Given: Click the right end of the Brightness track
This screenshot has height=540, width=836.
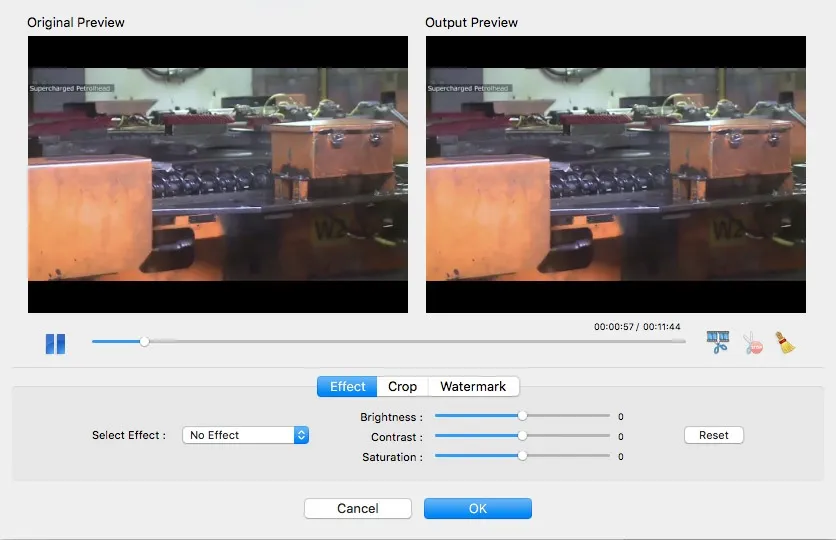Looking at the screenshot, I should [x=607, y=415].
